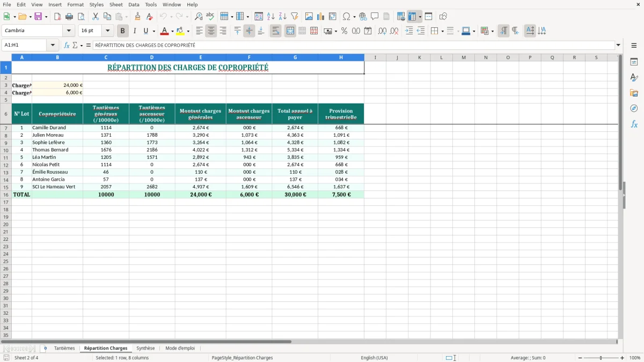
Task: Click zoom in plus button
Action: tap(623, 358)
